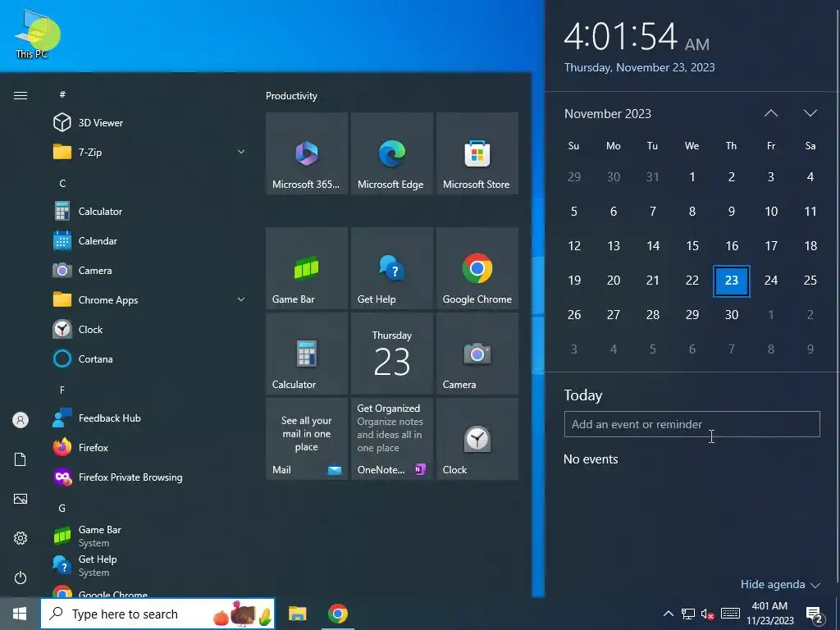This screenshot has height=630, width=840.
Task: Open the Mail tile
Action: (307, 439)
